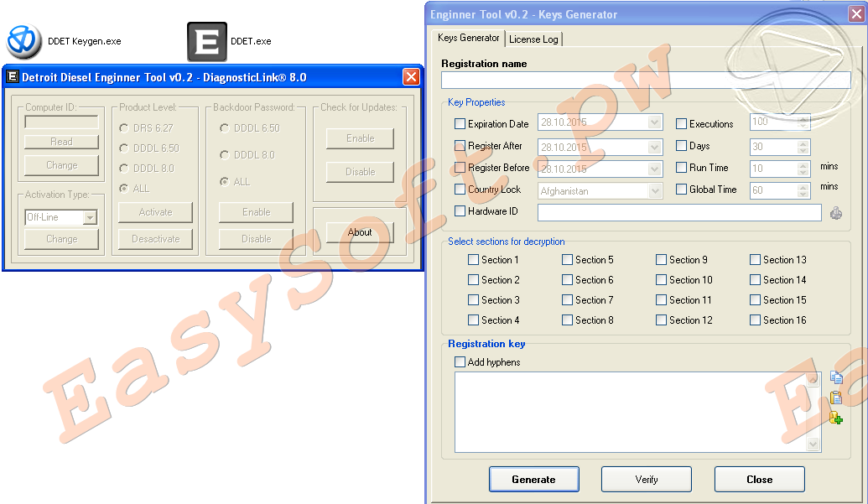Screen dimensions: 868x504
Task: Tick the Register Before checkbox
Action: (460, 167)
